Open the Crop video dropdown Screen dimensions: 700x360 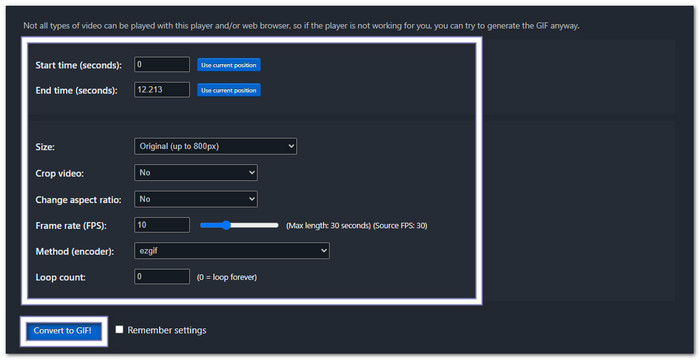196,172
